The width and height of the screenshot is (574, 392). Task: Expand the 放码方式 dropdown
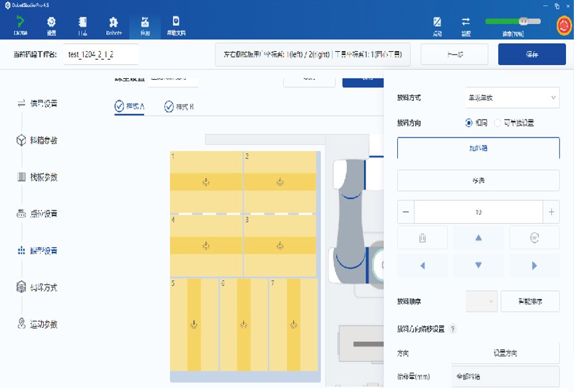512,98
